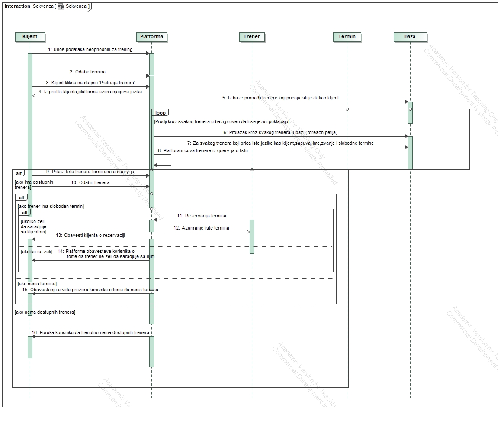Click message '2: Odabir termina'
The width and height of the screenshot is (504, 424).
(87, 72)
